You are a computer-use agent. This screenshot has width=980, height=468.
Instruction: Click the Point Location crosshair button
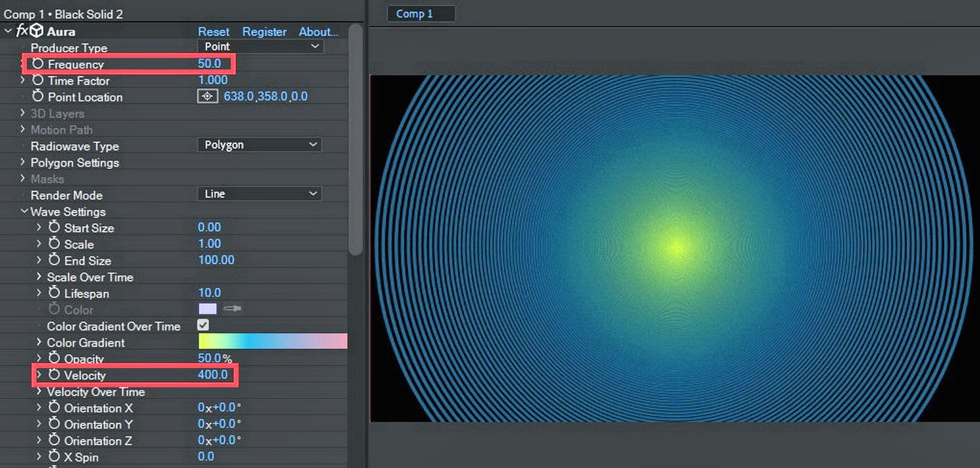click(207, 96)
